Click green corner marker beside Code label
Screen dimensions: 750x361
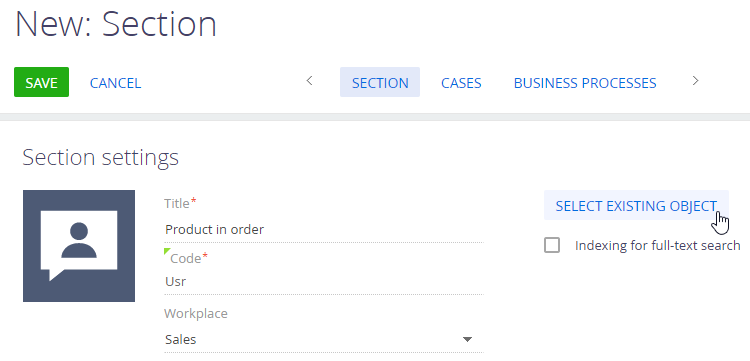(x=166, y=251)
